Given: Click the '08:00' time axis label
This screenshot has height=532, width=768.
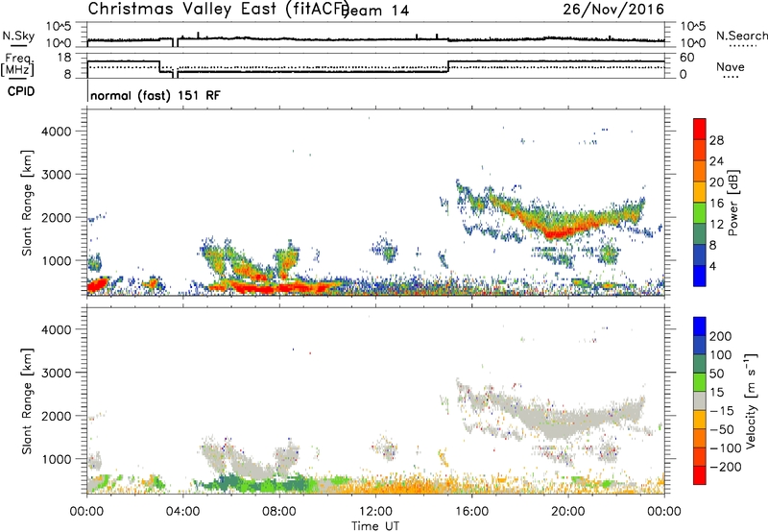Looking at the screenshot, I should coord(279,512).
